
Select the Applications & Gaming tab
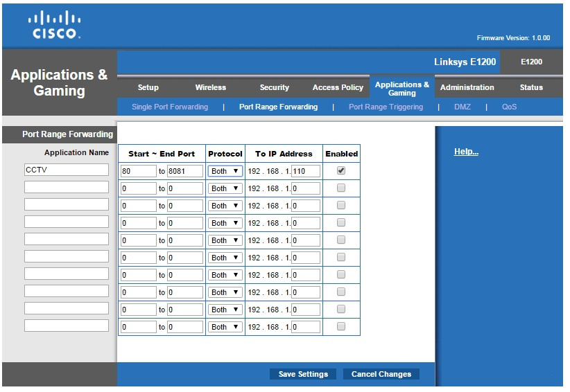[x=402, y=89]
